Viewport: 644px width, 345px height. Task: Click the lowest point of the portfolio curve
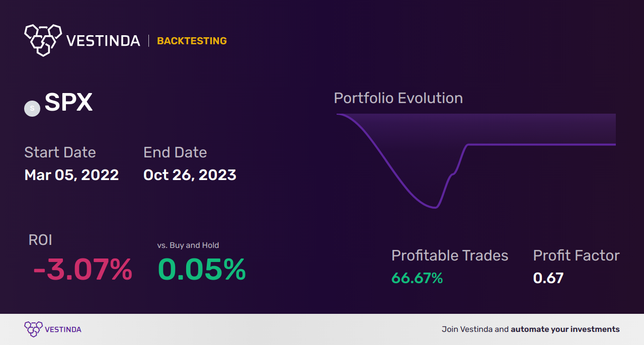(434, 207)
